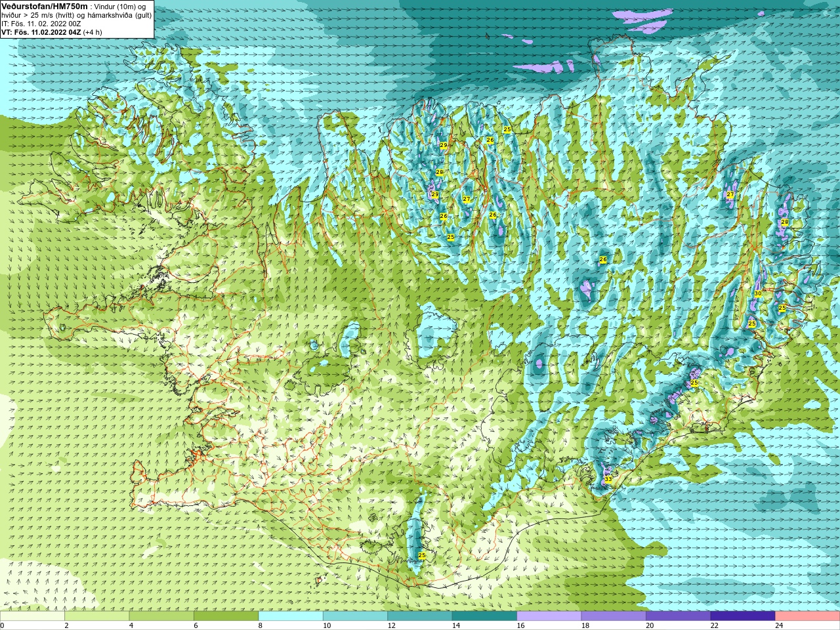Click the legend scale value 8
The height and width of the screenshot is (630, 840).
(261, 625)
